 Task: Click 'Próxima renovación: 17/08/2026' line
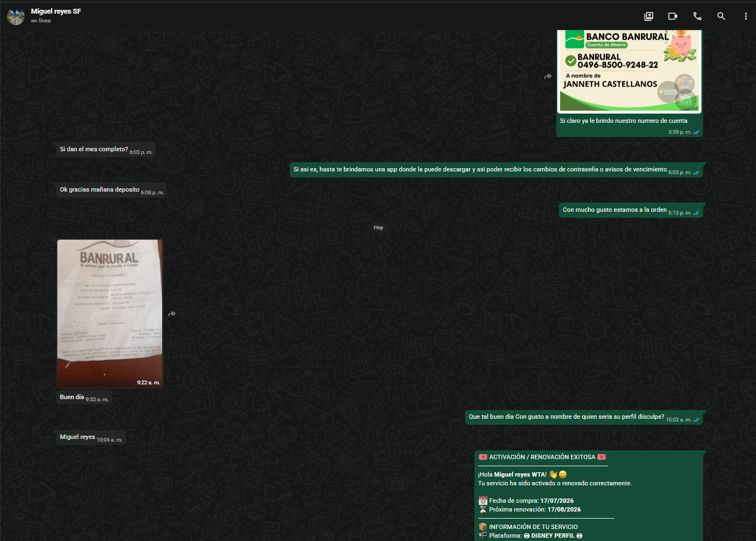pos(529,509)
